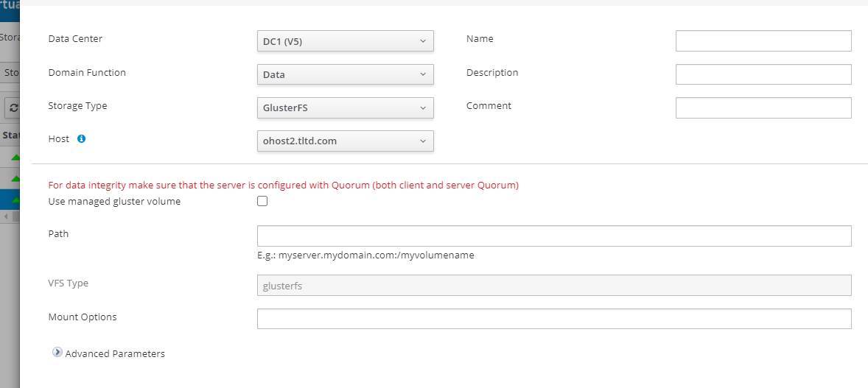Click the disabled VFS Type field
The height and width of the screenshot is (388, 868).
pos(553,286)
